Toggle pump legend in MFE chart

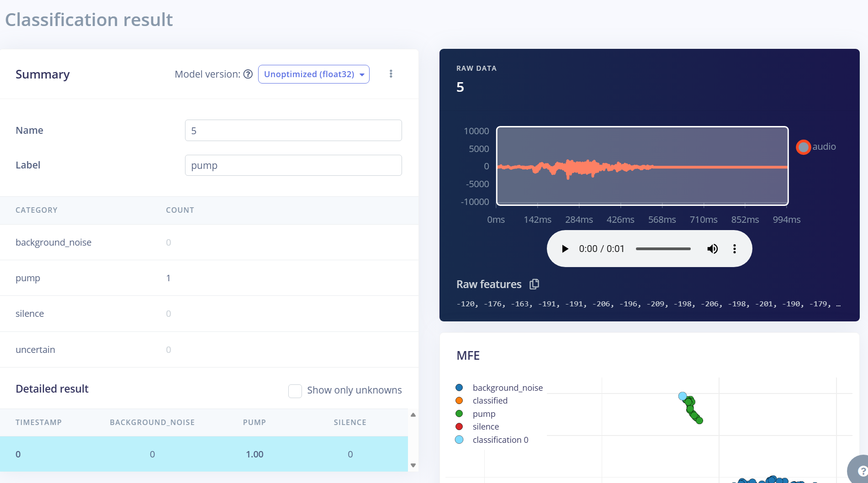coord(459,414)
